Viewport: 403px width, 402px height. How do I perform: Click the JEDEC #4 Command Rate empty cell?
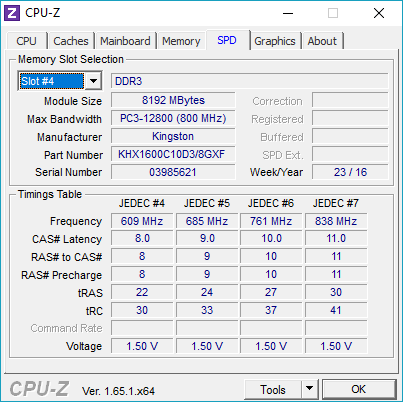(x=142, y=328)
